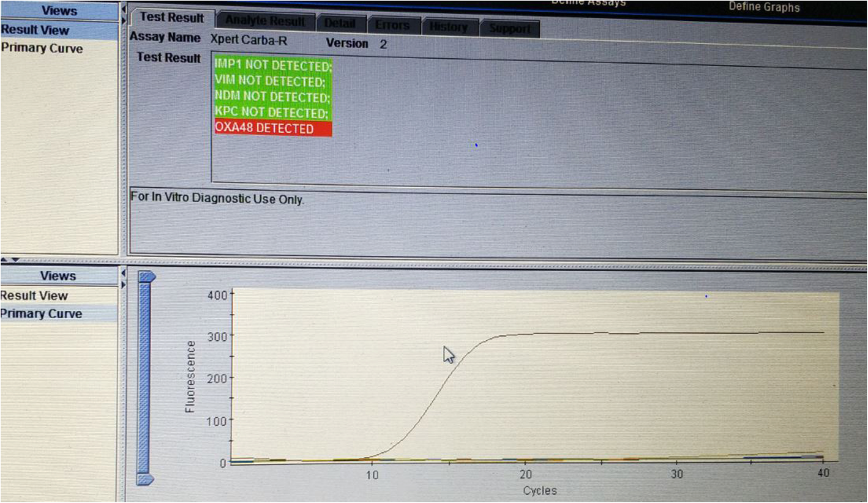The height and width of the screenshot is (503, 868).
Task: Open the Analyte Result tab
Action: pos(264,21)
